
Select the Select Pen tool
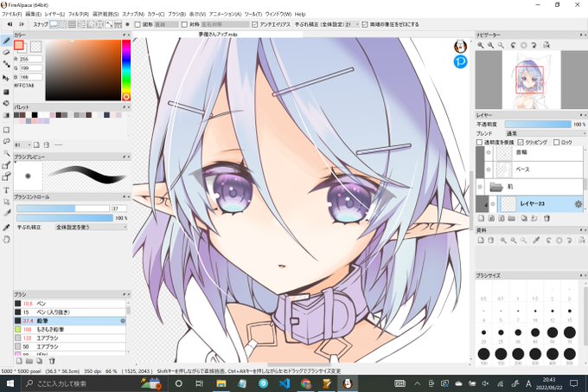tap(6, 165)
